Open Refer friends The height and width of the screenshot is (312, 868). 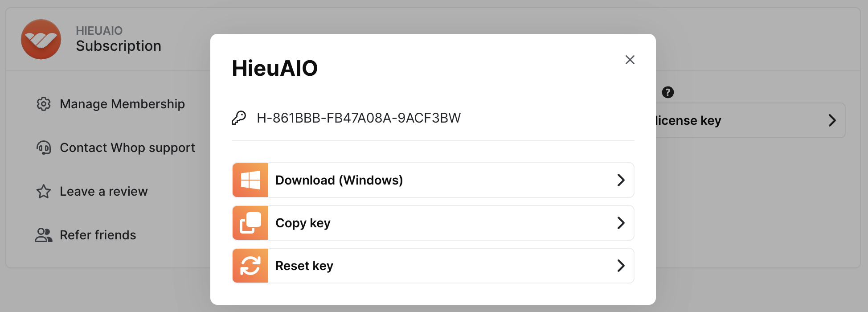tap(98, 235)
